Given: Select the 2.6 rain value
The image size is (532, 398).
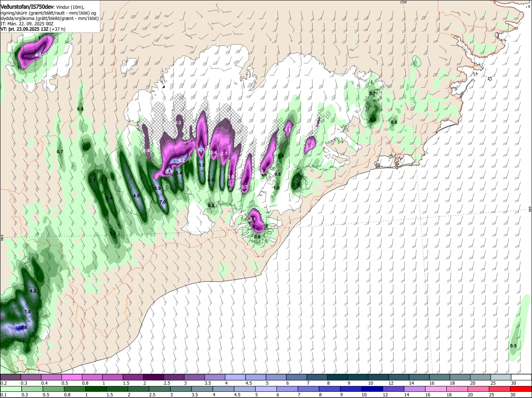Looking at the screenshot, I should [296, 185].
